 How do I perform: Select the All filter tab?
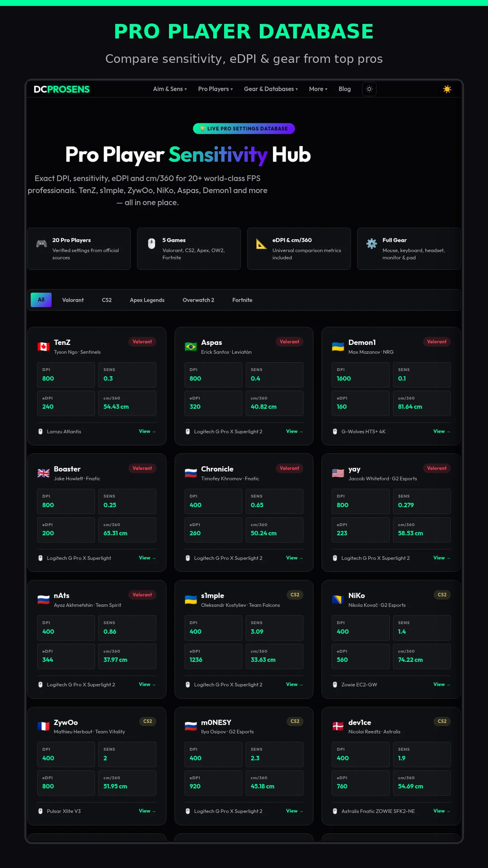(x=41, y=300)
